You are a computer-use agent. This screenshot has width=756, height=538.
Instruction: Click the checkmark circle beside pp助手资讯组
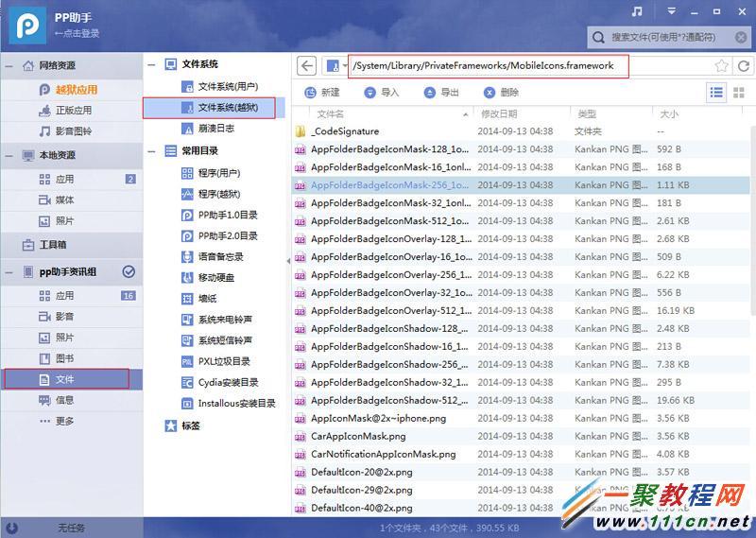(x=129, y=271)
